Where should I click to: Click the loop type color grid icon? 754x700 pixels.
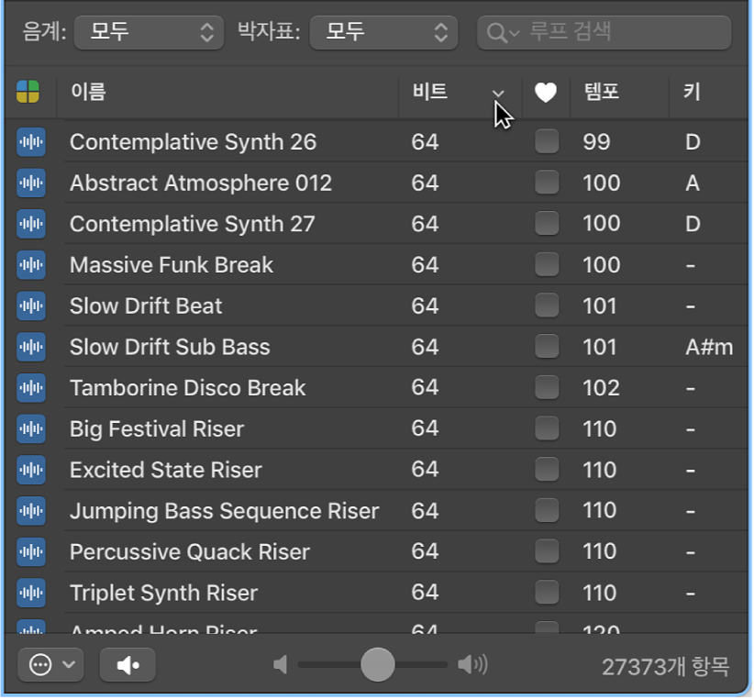28,92
